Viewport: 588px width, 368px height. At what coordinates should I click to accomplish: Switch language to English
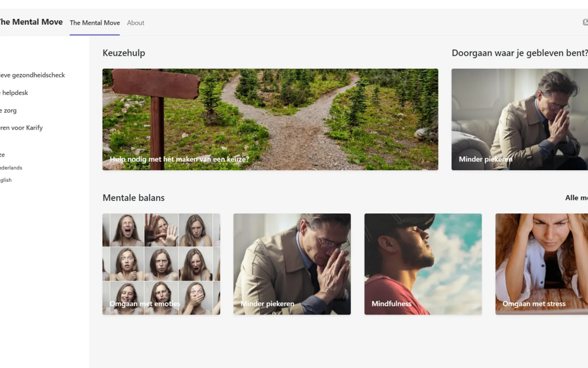coord(6,180)
